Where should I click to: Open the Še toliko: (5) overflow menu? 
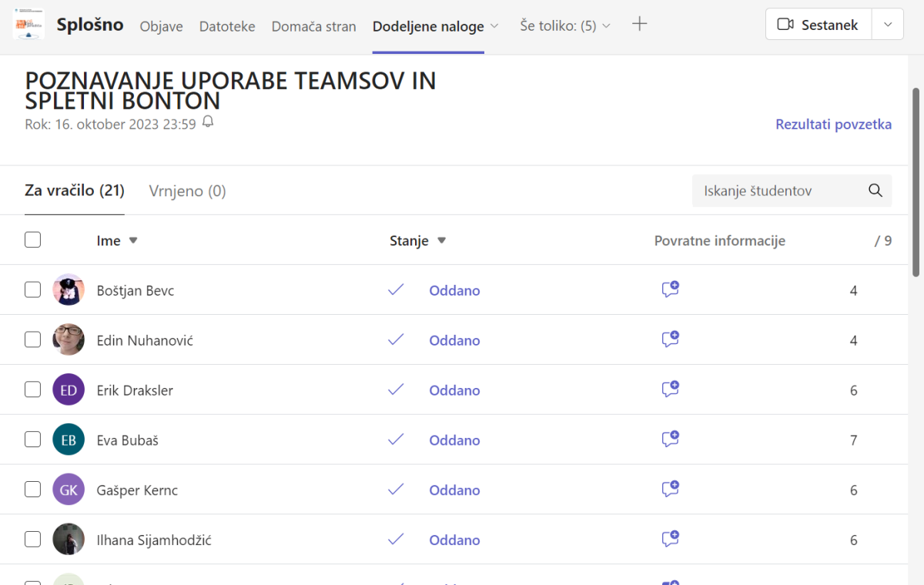(x=565, y=25)
